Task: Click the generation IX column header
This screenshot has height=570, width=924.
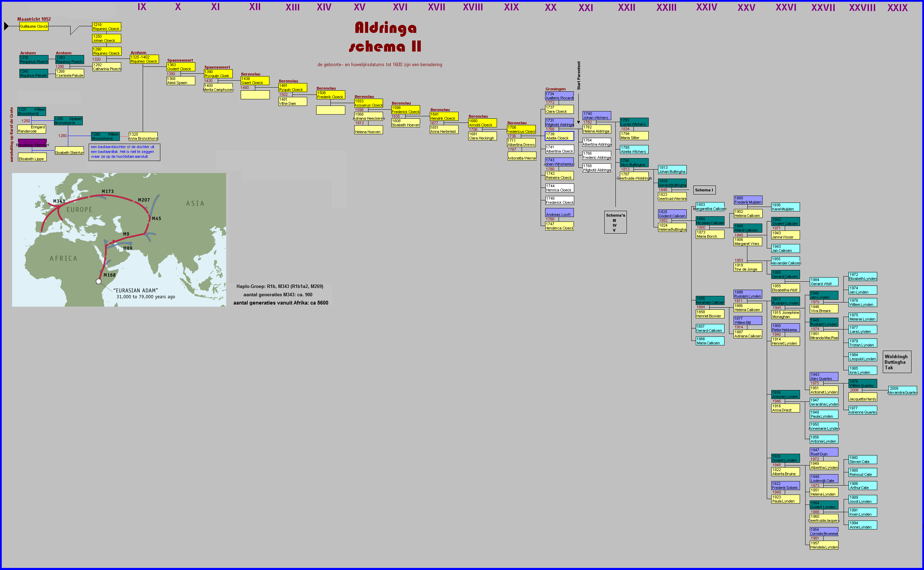Action: pyautogui.click(x=142, y=7)
